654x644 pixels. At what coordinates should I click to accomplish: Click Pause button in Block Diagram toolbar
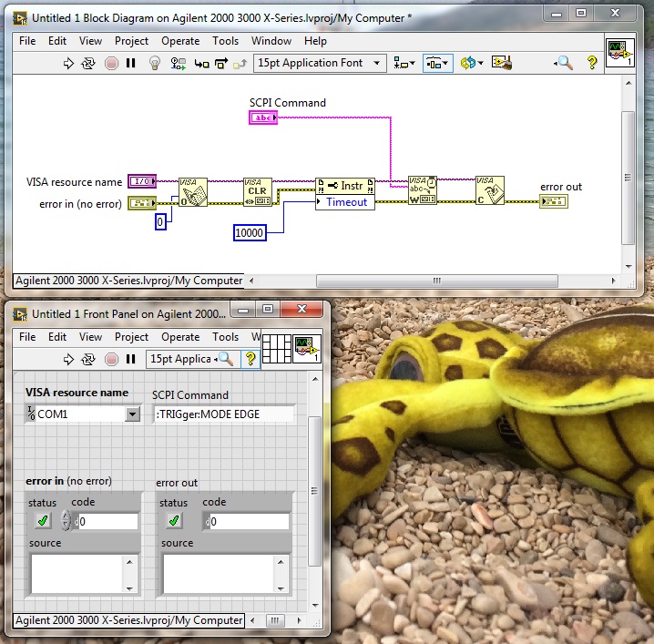point(131,64)
